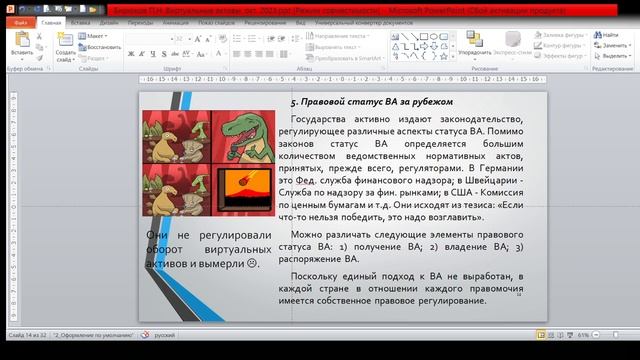This screenshot has height=360, width=640.
Task: Toggle Justify text alignment
Action: click(x=269, y=54)
